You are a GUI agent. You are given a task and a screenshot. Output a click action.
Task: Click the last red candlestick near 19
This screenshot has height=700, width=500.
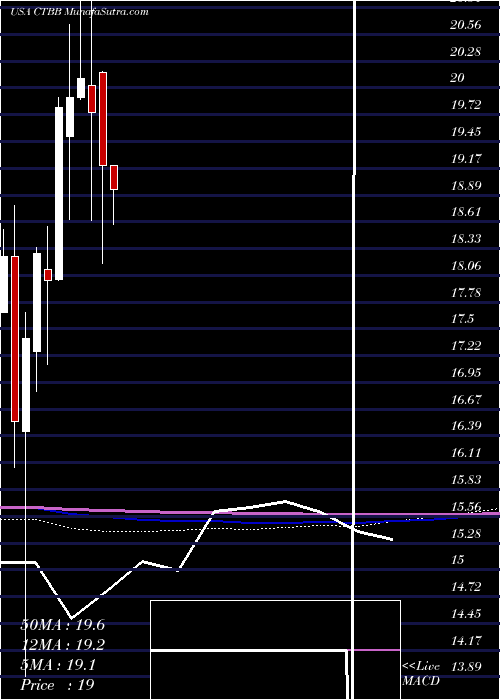[114, 178]
